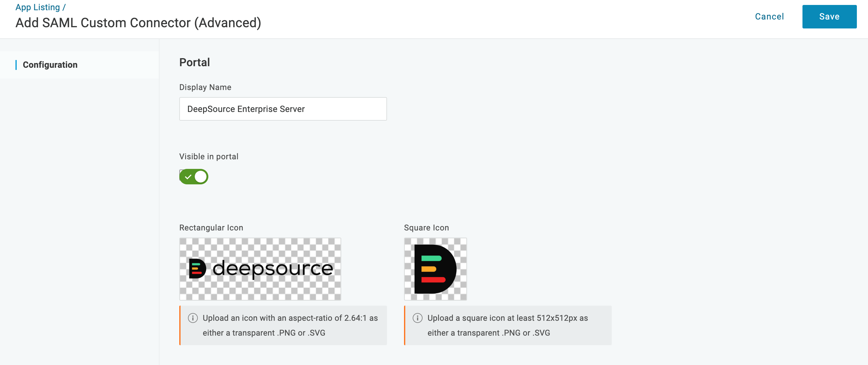Click the Square Icon label
Viewport: 868px width, 365px height.
pyautogui.click(x=426, y=227)
